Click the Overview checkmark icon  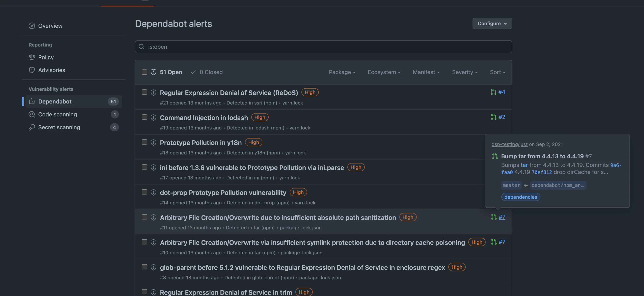32,26
